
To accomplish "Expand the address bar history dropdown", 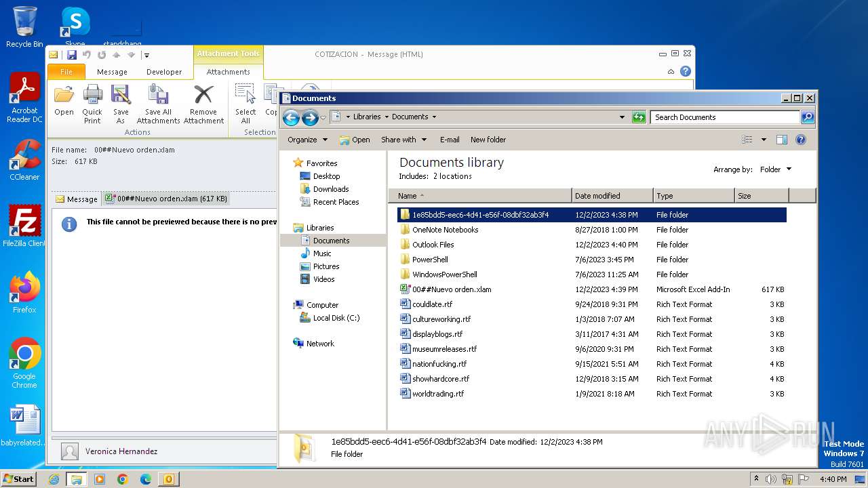I will coord(622,117).
